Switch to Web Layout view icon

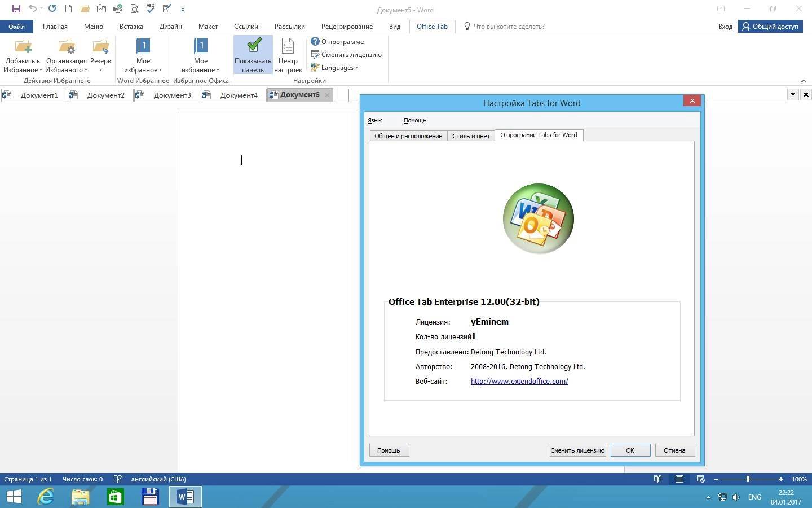point(701,479)
